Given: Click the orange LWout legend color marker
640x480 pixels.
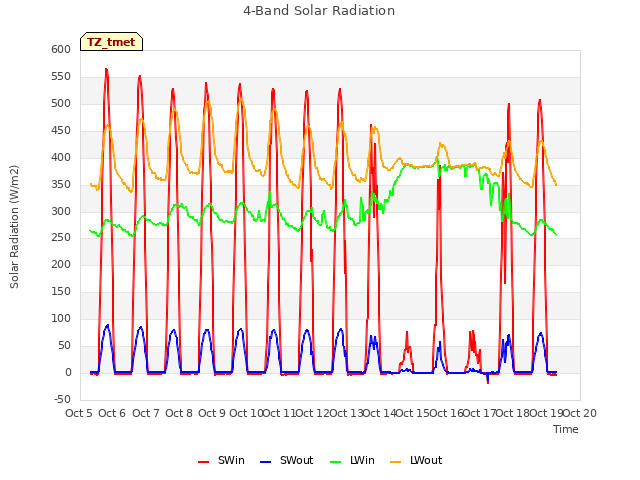Looking at the screenshot, I should point(396,462).
